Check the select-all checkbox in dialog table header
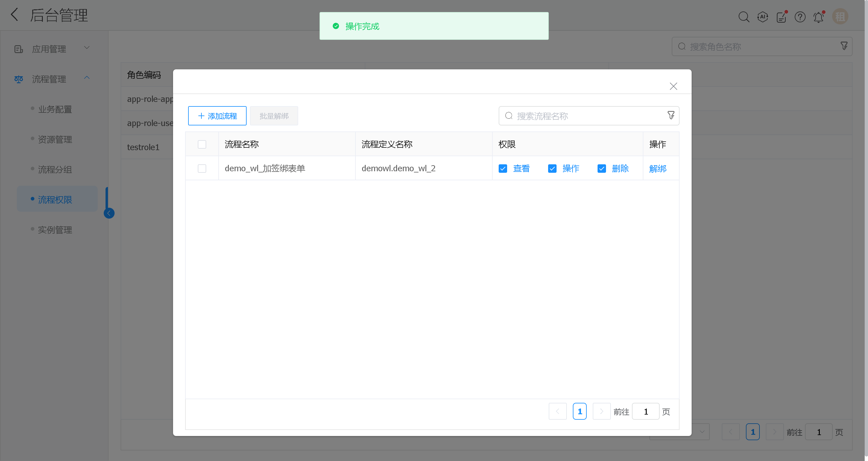Image resolution: width=868 pixels, height=461 pixels. [202, 144]
